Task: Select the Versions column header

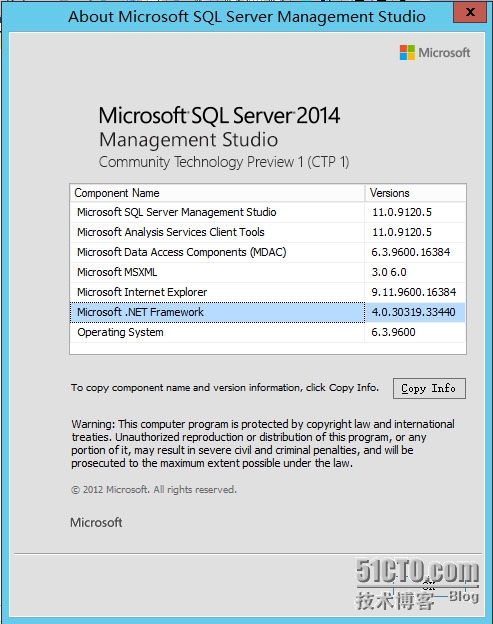Action: [415, 193]
